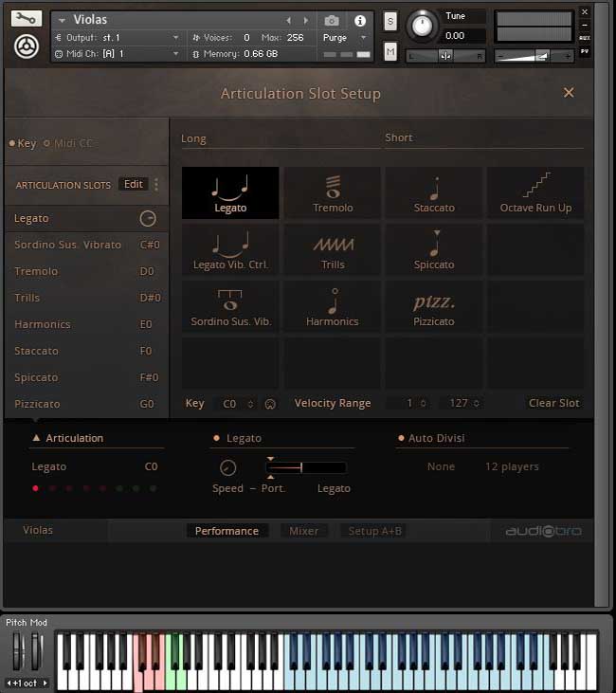Screen dimensions: 616x693
Task: Open the articulation slots three-dot menu
Action: coord(156,184)
